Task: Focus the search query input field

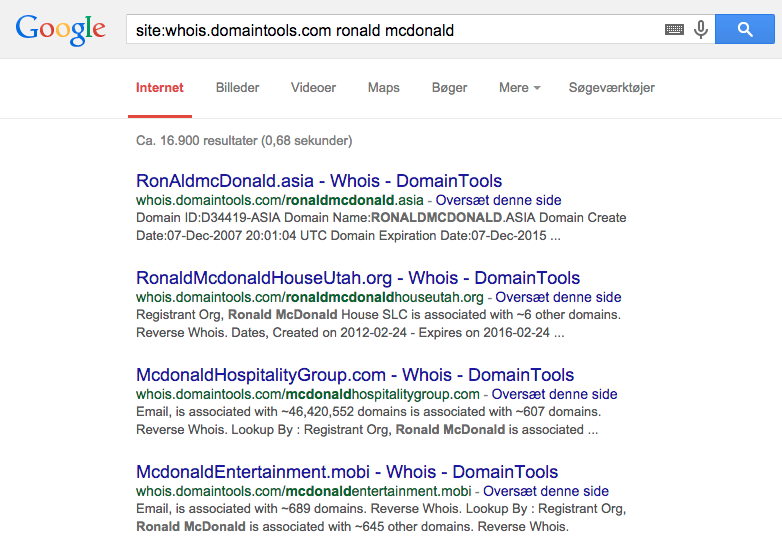Action: (x=394, y=29)
